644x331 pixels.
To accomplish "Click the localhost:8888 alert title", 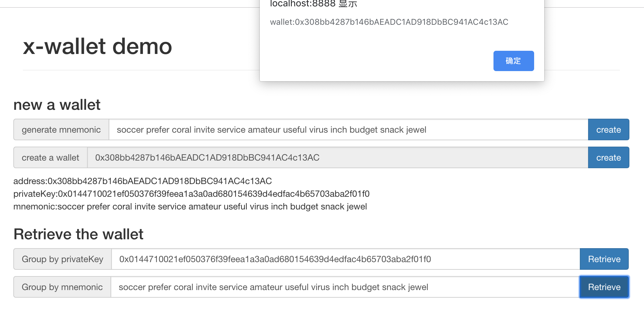I will tap(313, 4).
